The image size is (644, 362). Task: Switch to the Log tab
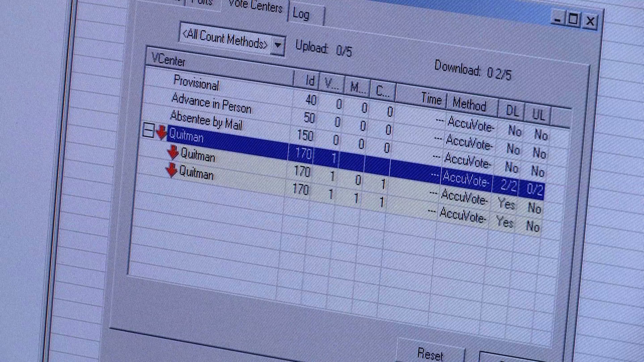[x=302, y=15]
